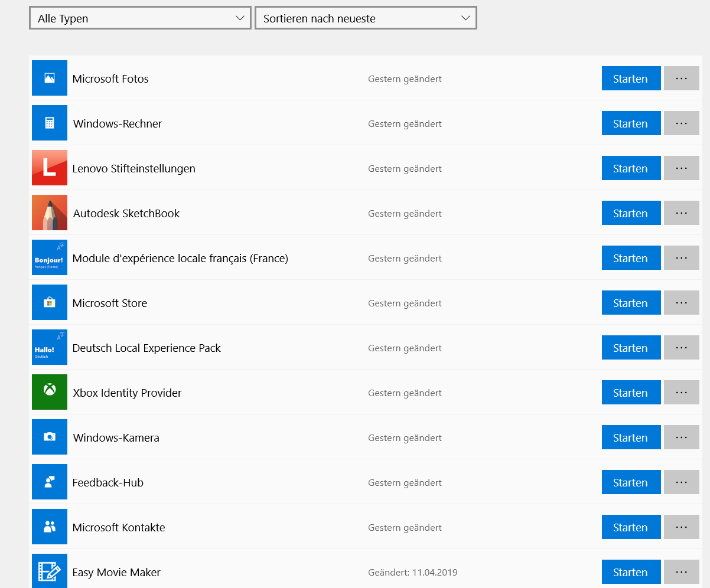Click the Microsoft Fotos app icon
This screenshot has height=588, width=710.
50,78
